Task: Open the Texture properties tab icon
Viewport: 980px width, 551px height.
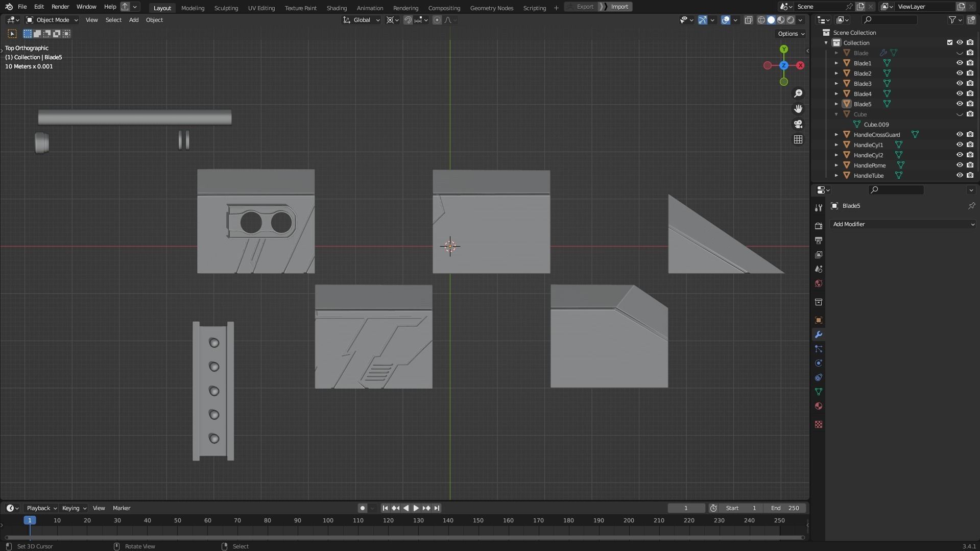Action: (x=819, y=424)
